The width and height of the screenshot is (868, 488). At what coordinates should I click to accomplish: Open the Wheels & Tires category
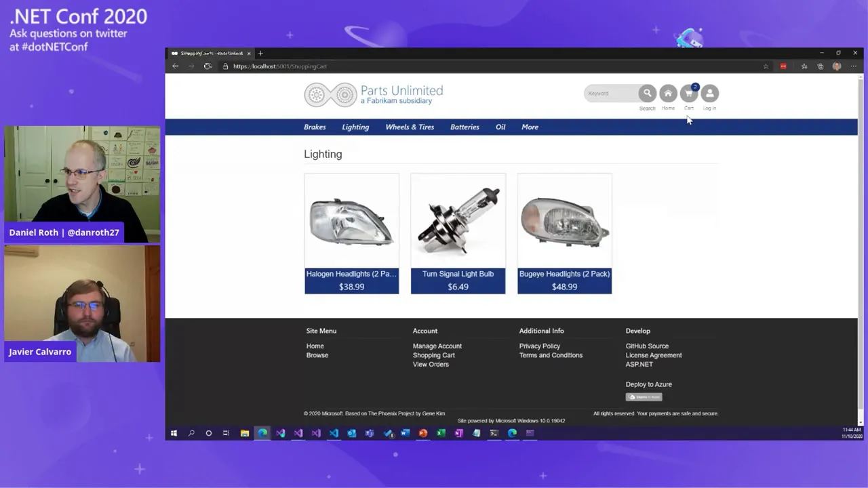[x=410, y=127]
